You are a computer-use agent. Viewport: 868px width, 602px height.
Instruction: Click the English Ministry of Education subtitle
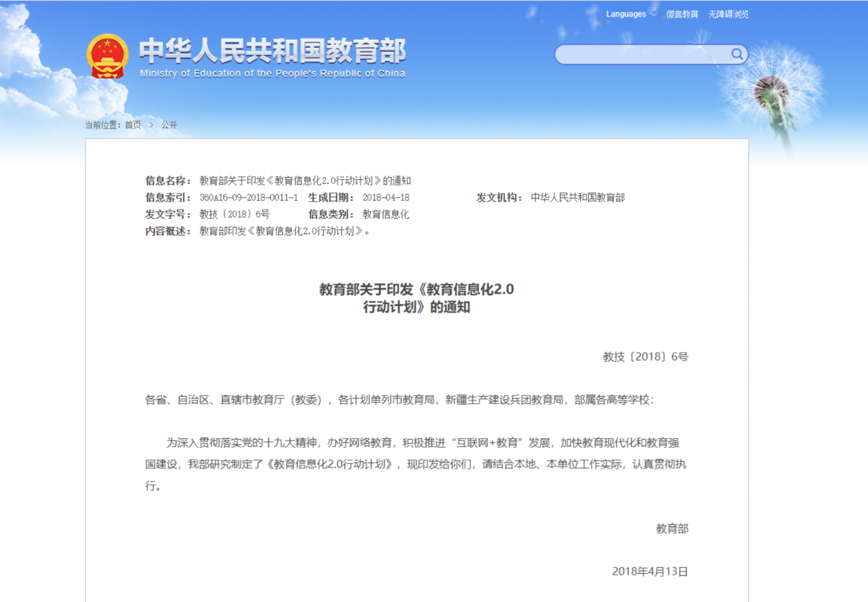272,73
